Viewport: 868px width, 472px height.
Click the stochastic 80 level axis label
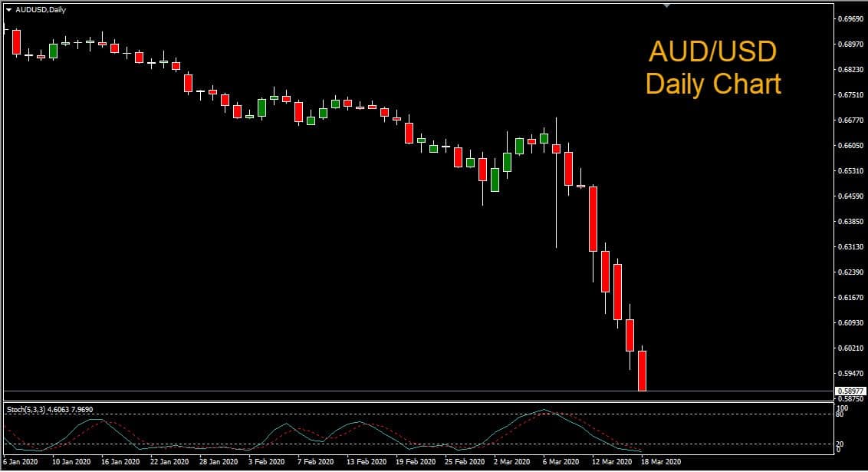point(841,415)
